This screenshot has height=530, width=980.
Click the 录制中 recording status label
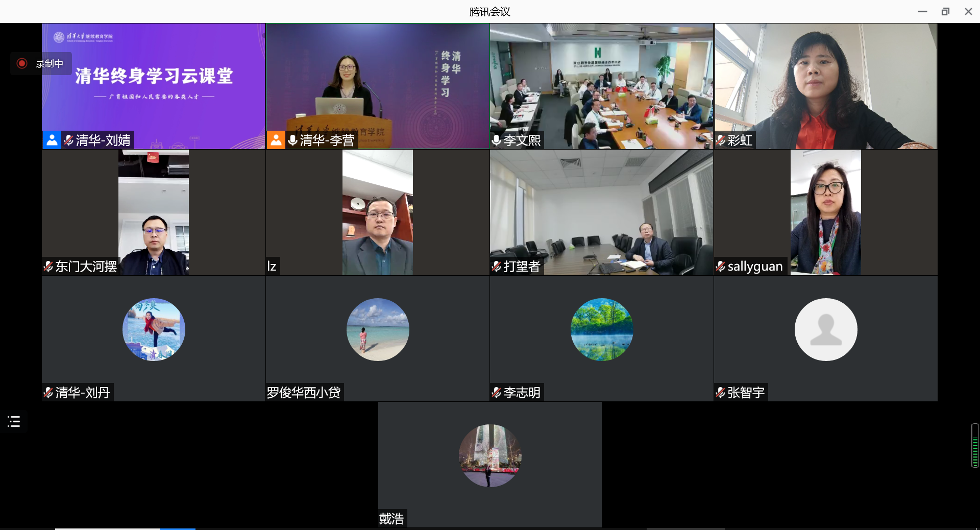[x=50, y=63]
